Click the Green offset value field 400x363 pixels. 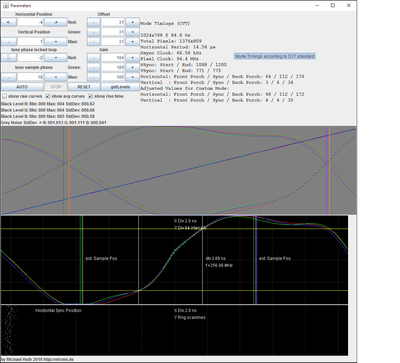point(113,32)
